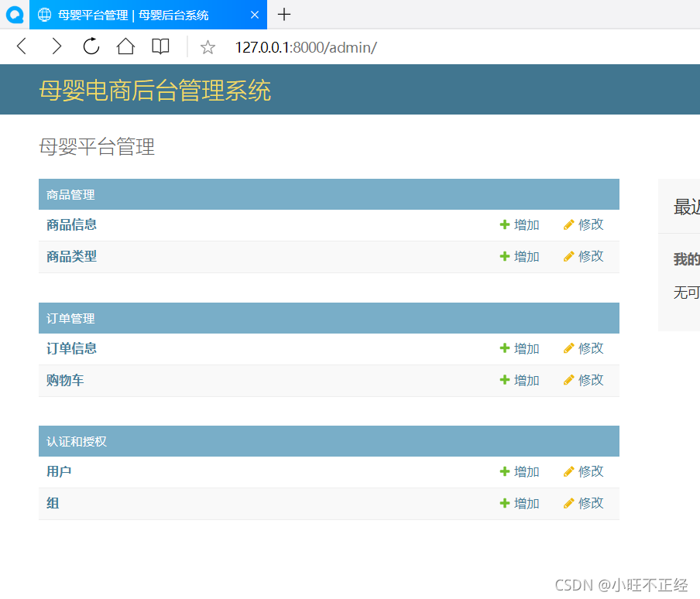Open the 用户 model link

point(59,471)
